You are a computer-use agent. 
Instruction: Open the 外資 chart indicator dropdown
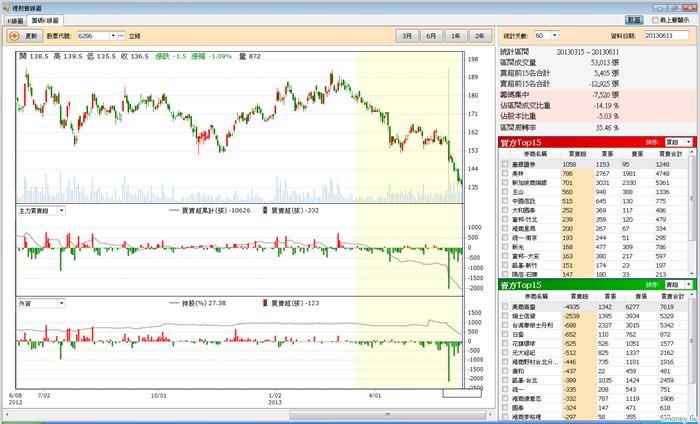(x=62, y=303)
